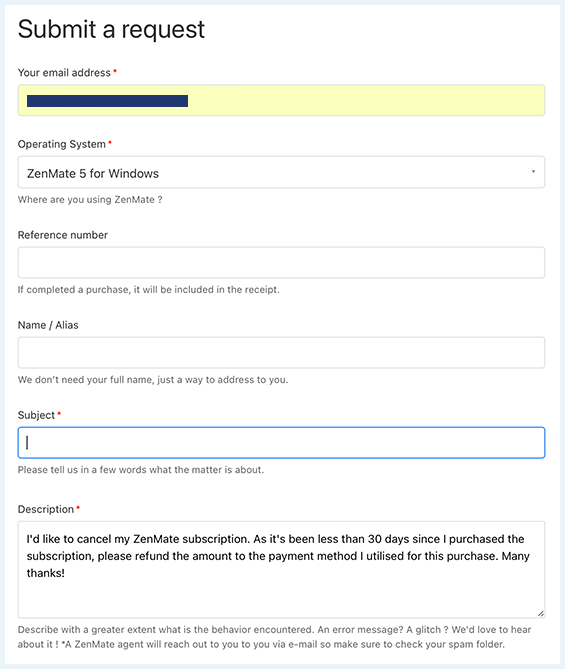
Task: Click the Subject field label
Action: click(x=36, y=415)
